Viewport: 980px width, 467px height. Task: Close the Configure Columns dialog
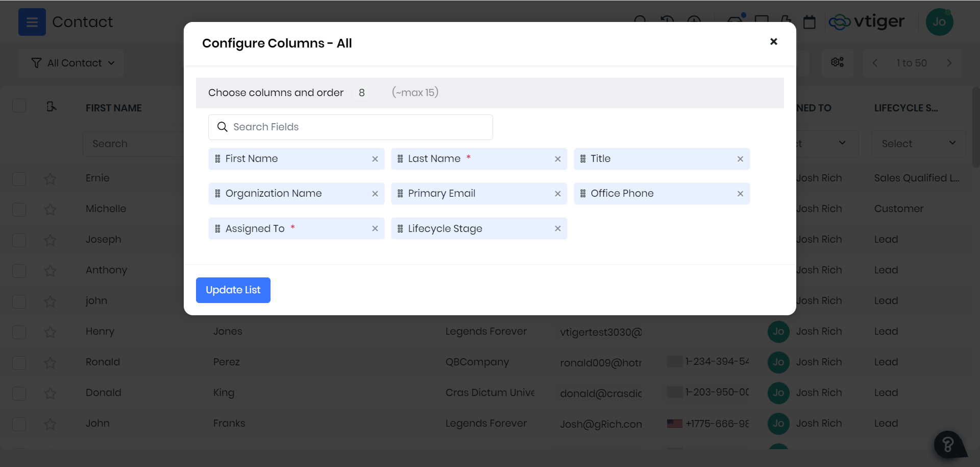(773, 42)
